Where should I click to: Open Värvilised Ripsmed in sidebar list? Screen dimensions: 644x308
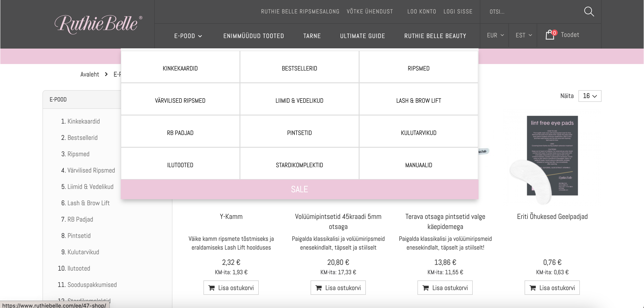[x=91, y=170]
